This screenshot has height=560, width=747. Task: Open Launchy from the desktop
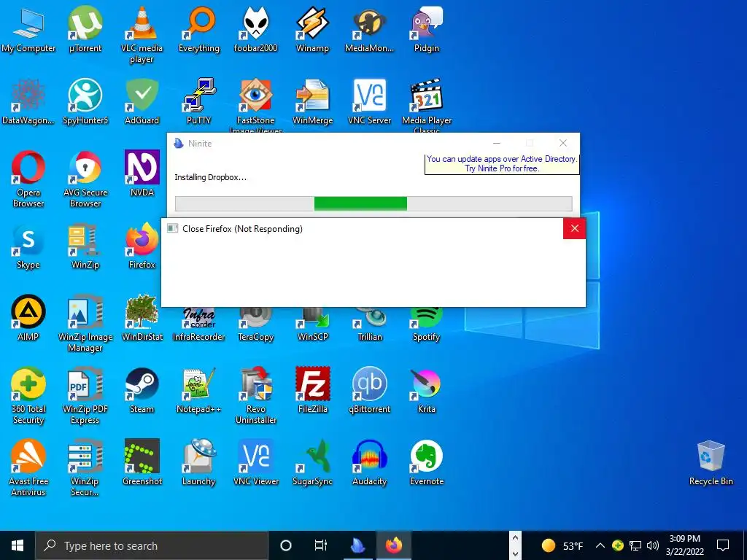(x=198, y=462)
